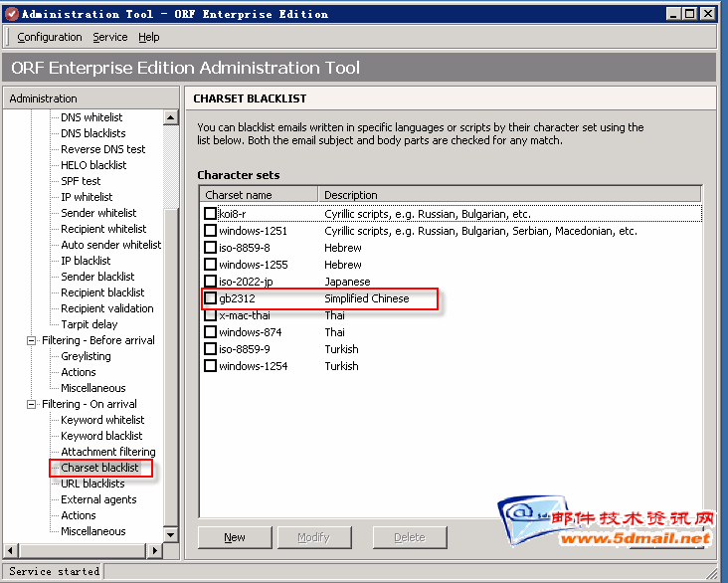Image resolution: width=728 pixels, height=583 pixels.
Task: Go to Attachment filtering settings
Action: (x=107, y=452)
